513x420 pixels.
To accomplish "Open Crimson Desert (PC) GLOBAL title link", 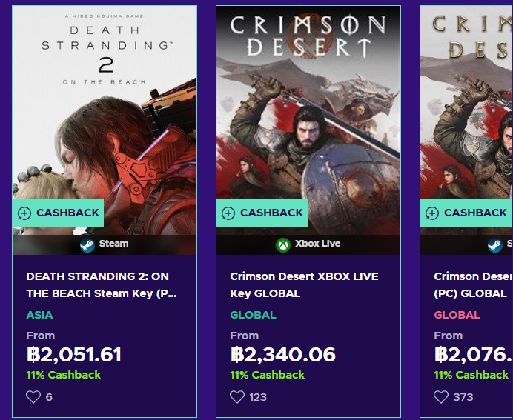I will [x=472, y=284].
